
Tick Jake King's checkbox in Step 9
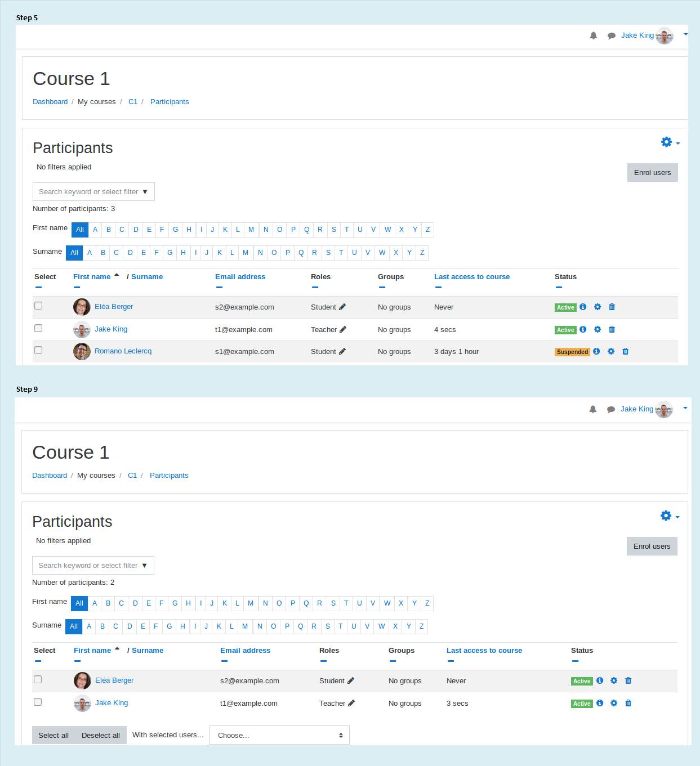pyautogui.click(x=38, y=702)
